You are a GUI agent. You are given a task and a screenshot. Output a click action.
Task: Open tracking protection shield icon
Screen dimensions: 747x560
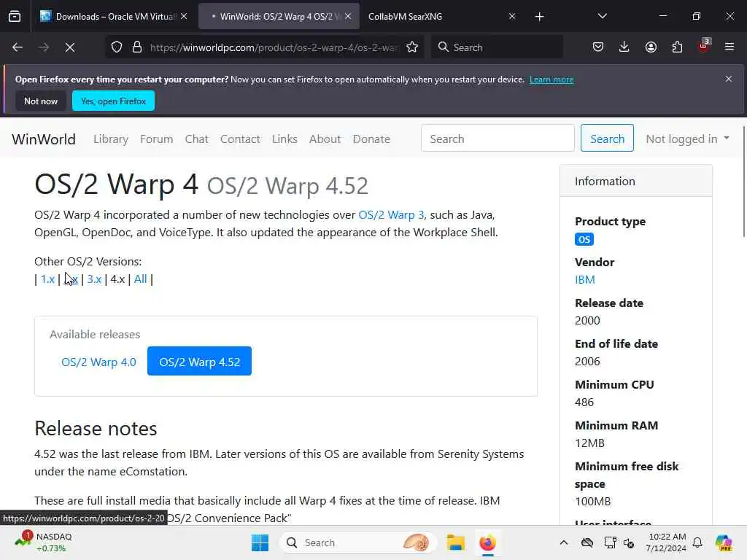117,47
